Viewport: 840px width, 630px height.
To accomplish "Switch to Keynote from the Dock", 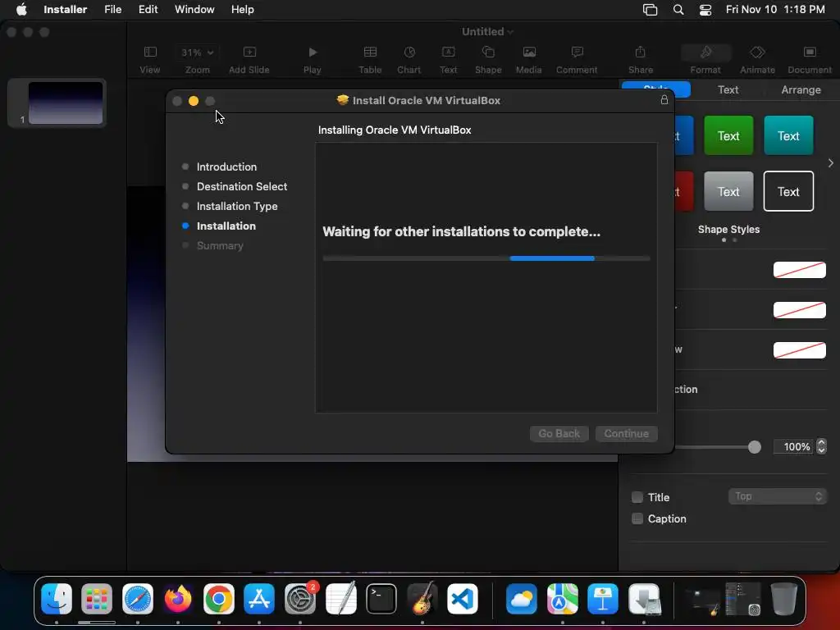I will (x=603, y=599).
